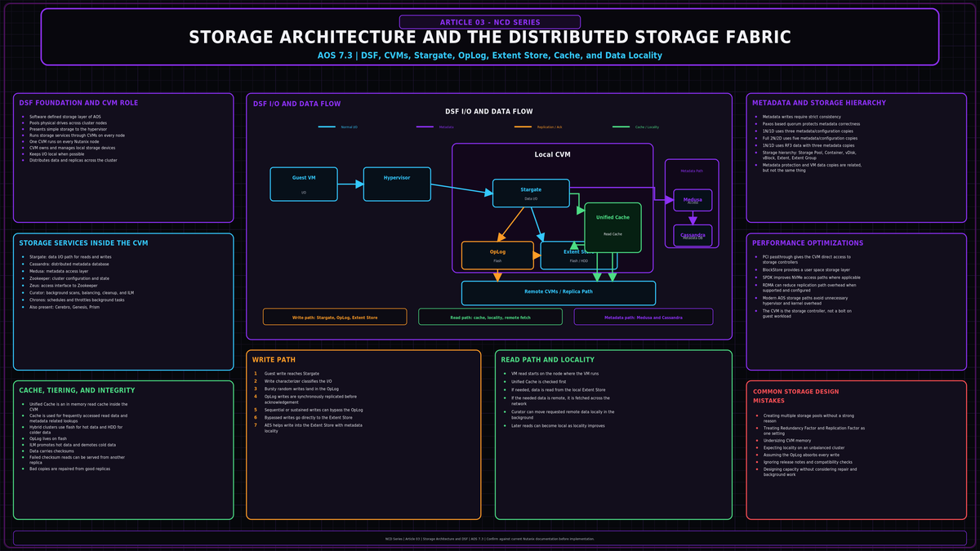The height and width of the screenshot is (551, 980).
Task: Click the Replication / Ack orange legend line
Action: tap(523, 127)
